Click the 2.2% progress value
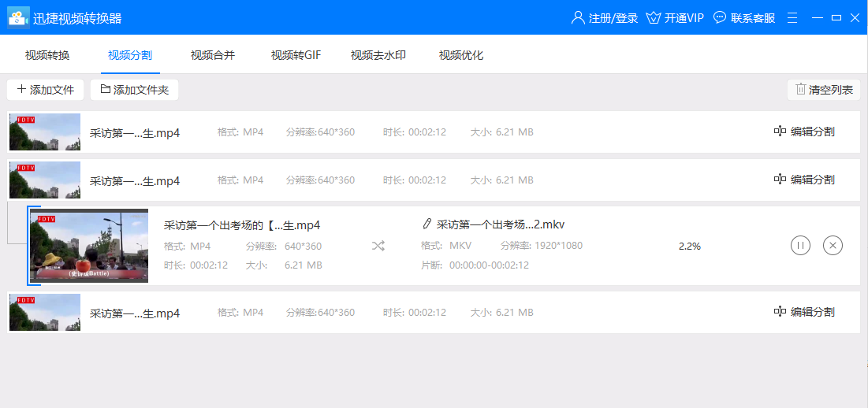 coord(690,247)
